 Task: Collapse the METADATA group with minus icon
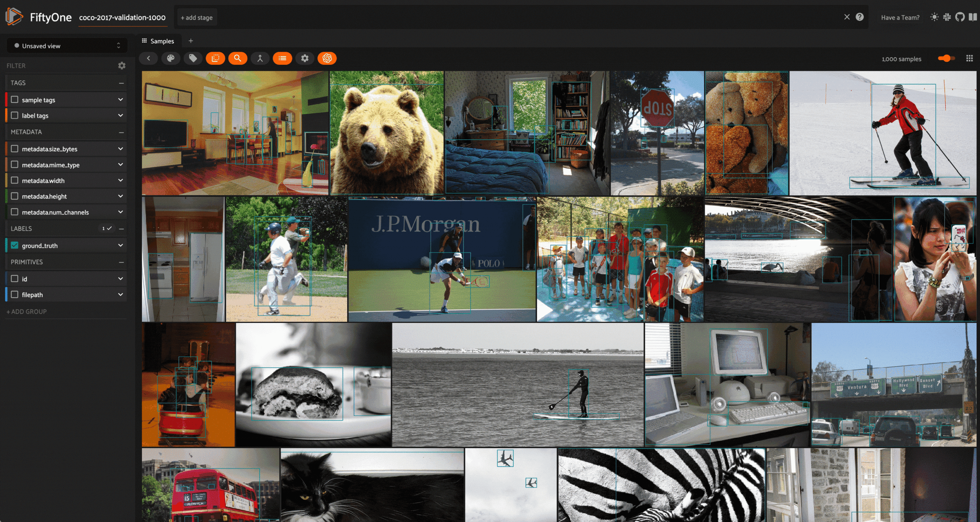point(121,132)
